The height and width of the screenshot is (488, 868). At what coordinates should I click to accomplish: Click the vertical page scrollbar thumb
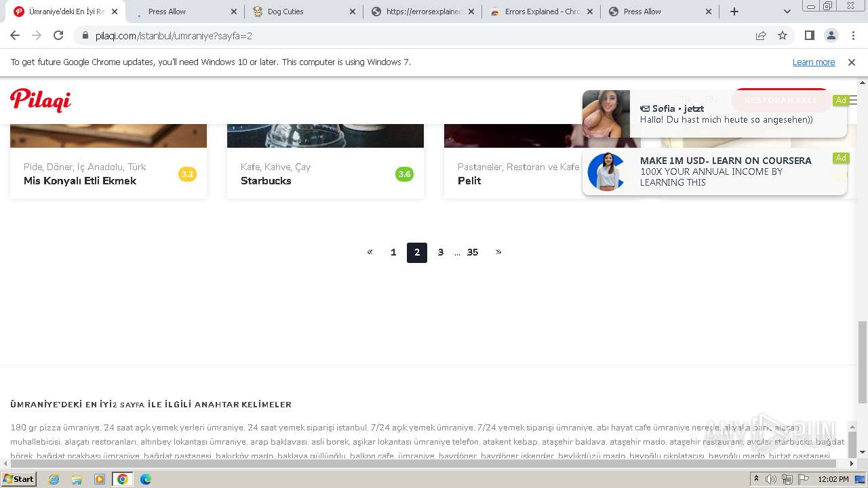863,361
